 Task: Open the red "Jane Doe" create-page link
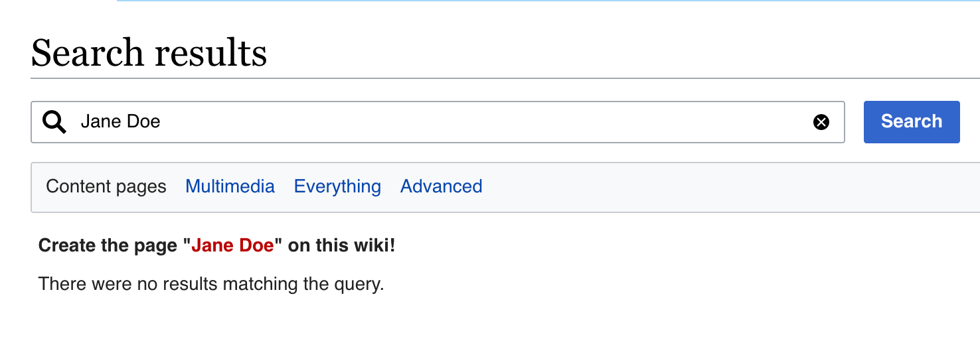(232, 245)
